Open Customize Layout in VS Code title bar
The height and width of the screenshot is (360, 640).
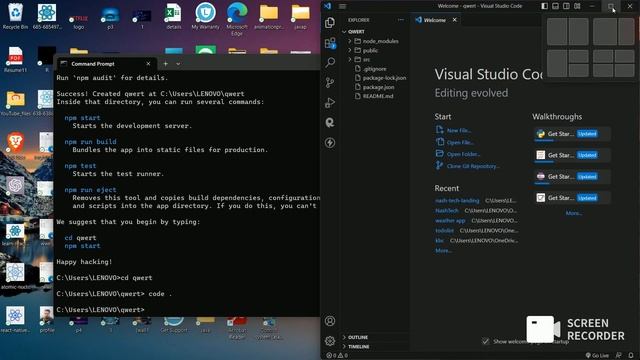pyautogui.click(x=577, y=6)
